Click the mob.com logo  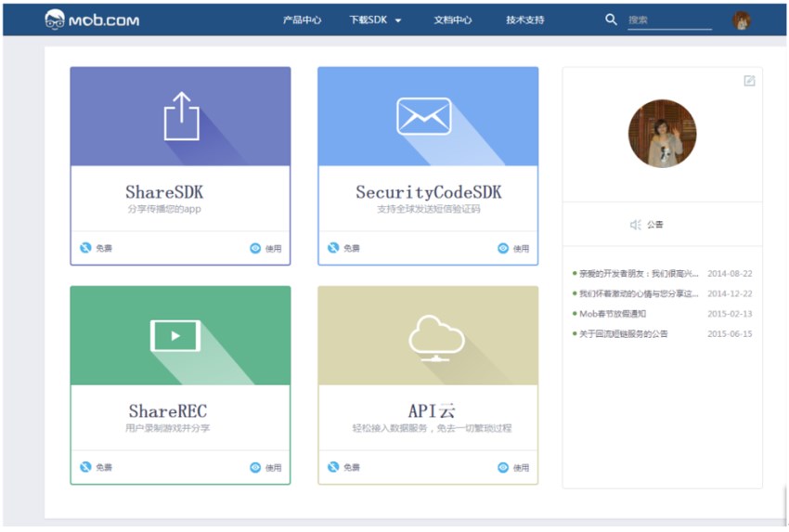(92, 19)
